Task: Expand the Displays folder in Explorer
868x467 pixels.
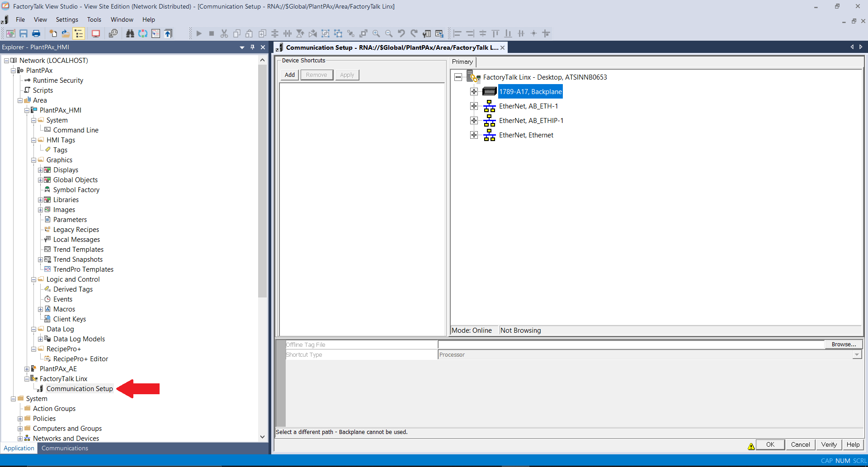Action: (40, 170)
